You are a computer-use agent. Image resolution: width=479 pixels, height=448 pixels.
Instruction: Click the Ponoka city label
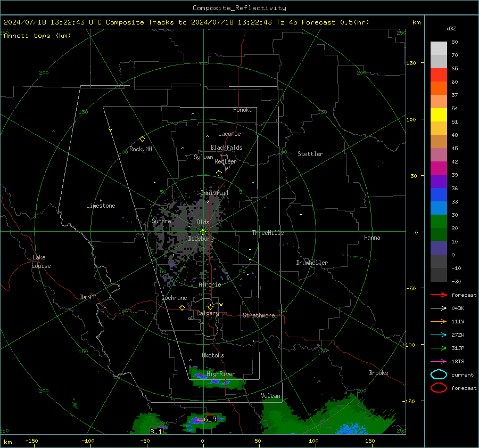[243, 110]
